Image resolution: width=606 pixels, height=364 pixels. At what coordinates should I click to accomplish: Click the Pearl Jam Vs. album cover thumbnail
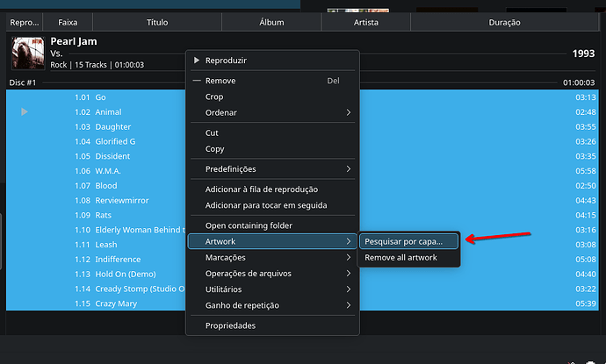click(27, 53)
